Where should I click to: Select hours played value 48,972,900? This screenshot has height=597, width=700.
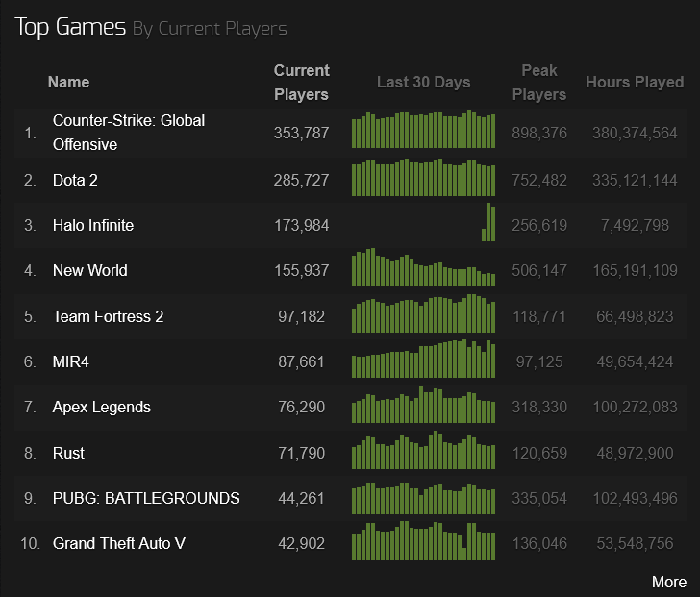(x=635, y=454)
